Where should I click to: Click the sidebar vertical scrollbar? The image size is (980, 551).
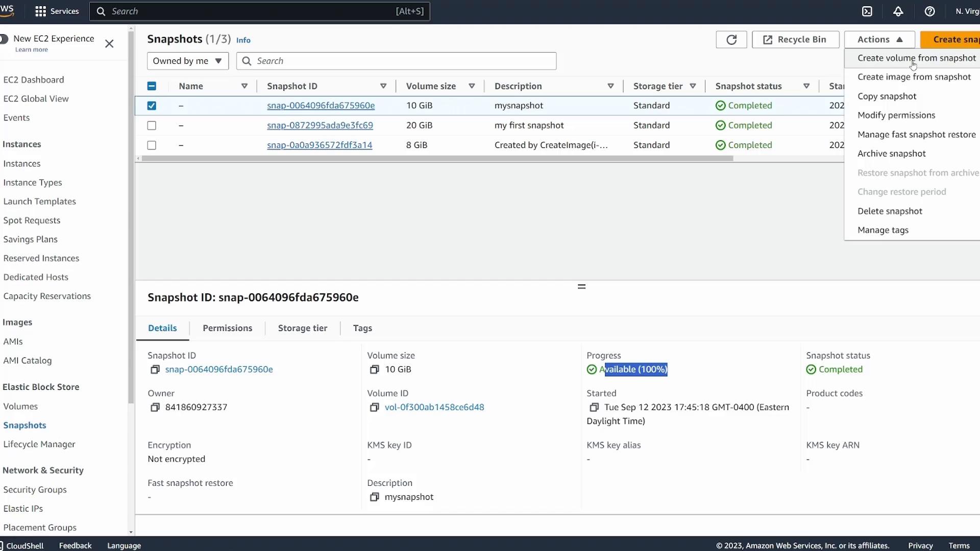point(131,217)
